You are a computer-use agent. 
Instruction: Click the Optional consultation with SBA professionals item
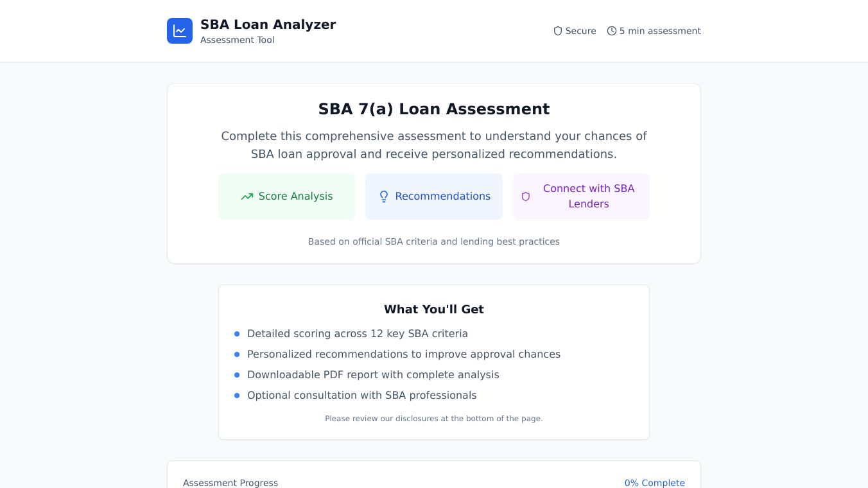click(361, 396)
